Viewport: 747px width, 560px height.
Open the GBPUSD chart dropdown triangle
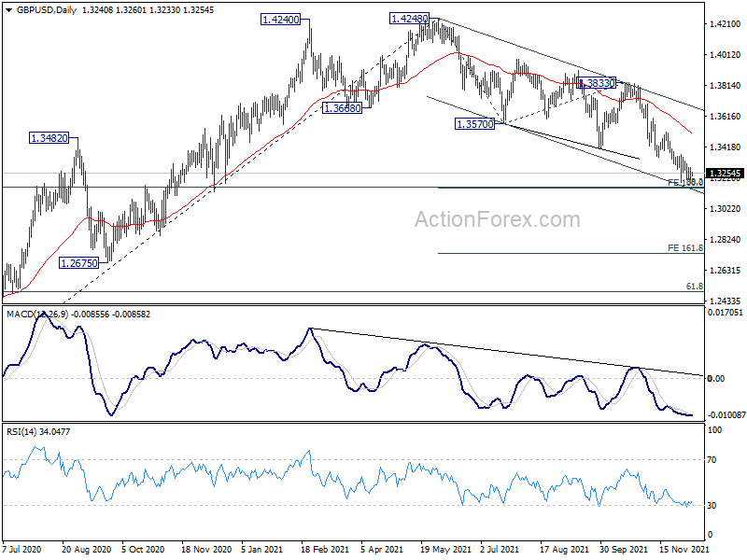(9, 10)
